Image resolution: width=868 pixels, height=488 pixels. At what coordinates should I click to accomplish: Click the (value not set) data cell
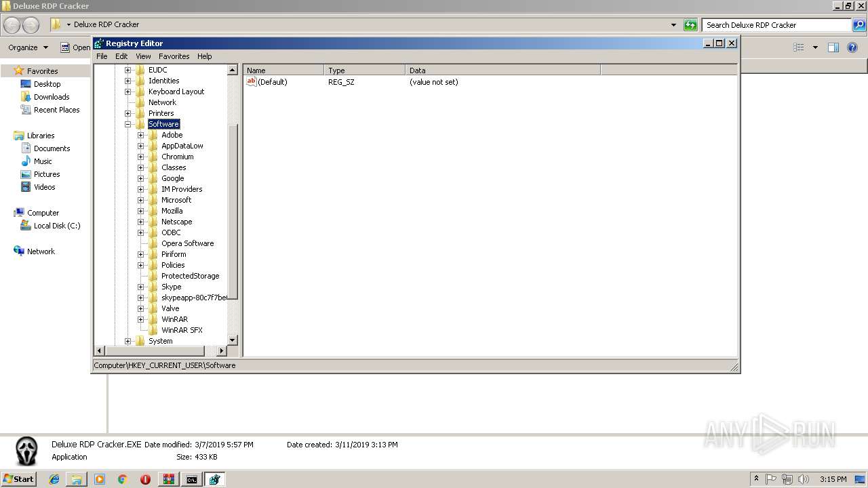click(433, 82)
